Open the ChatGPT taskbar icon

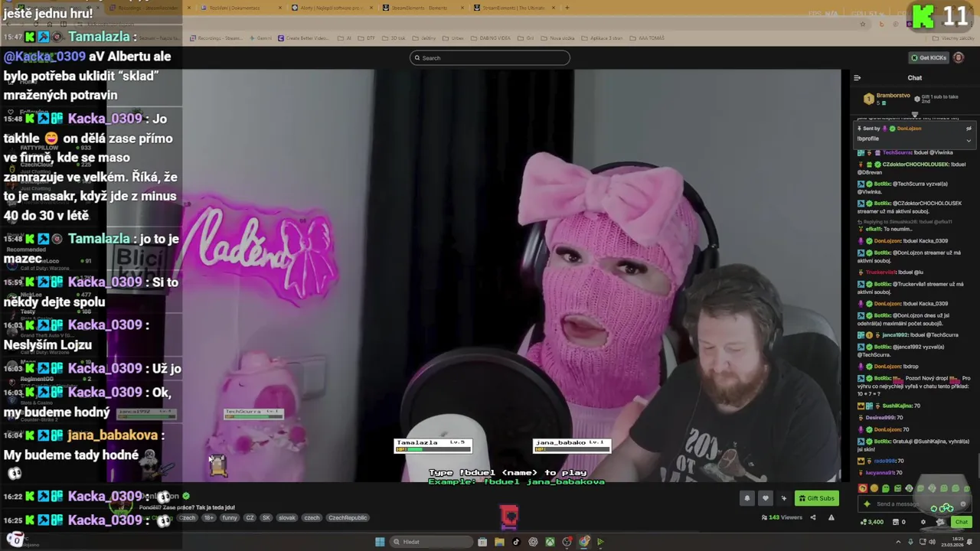pos(533,542)
